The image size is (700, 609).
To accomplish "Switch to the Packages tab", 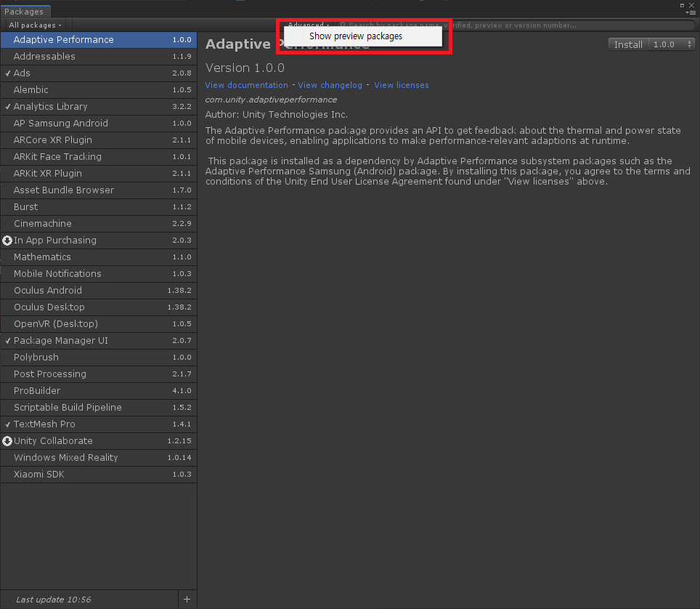I will (24, 12).
